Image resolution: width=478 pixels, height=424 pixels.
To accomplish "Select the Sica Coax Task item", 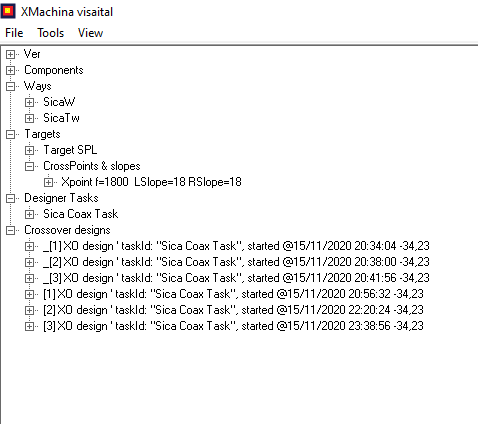I will tap(81, 214).
